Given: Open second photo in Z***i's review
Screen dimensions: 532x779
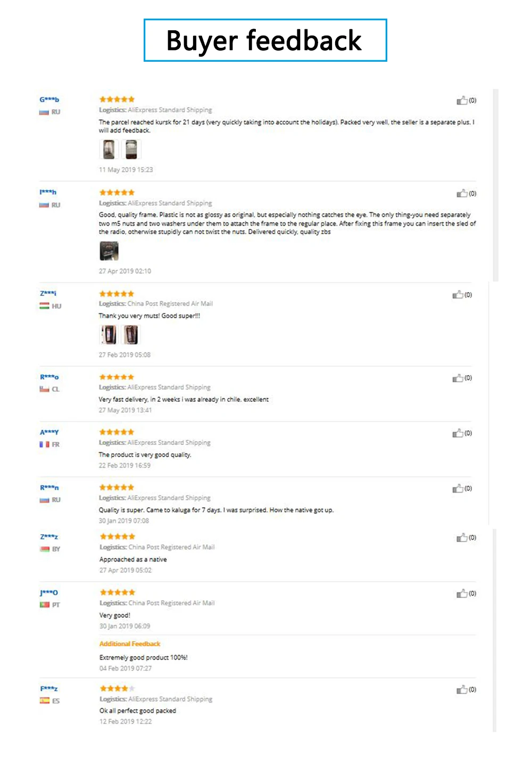Looking at the screenshot, I should [x=130, y=335].
